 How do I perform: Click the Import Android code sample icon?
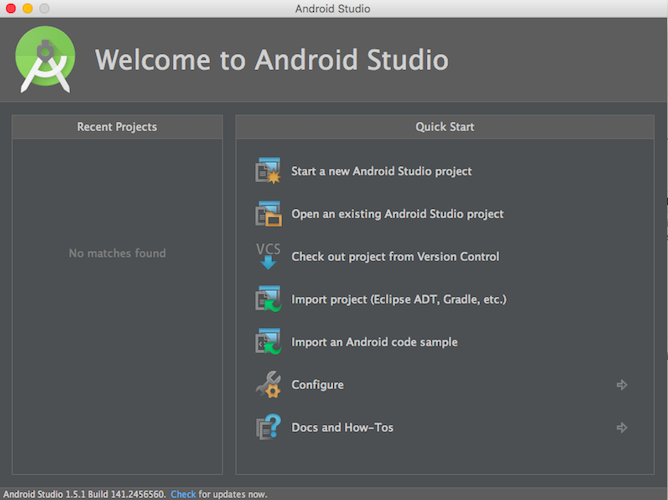[x=268, y=342]
